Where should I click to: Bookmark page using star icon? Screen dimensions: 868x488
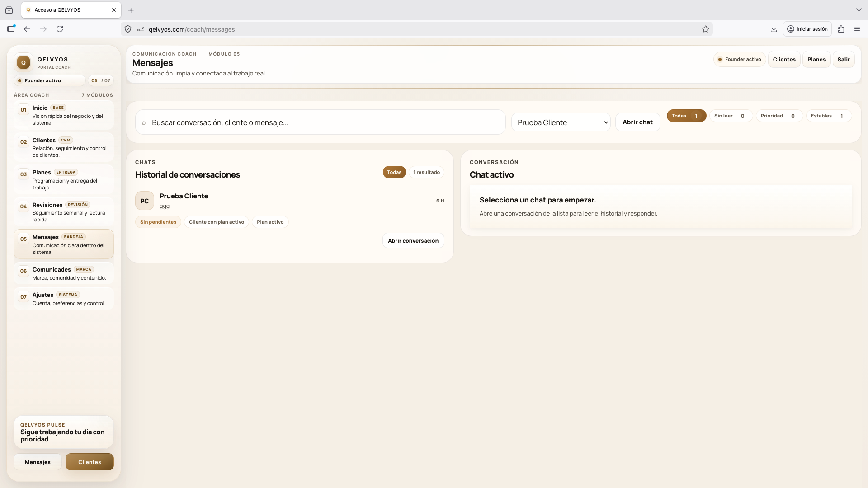pyautogui.click(x=705, y=29)
